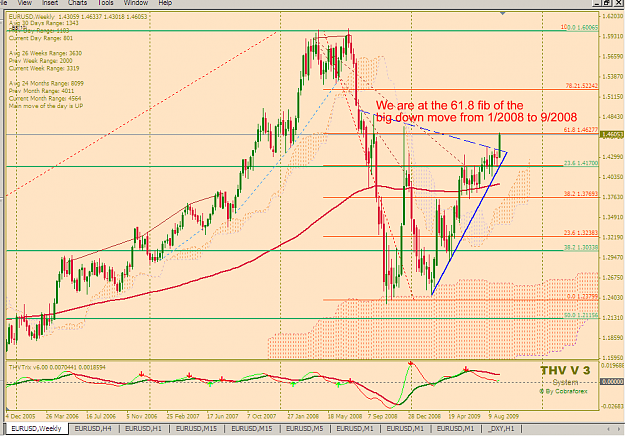
Task: Click the EURUSD,Weekly OHLC header text
Action: click(78, 17)
